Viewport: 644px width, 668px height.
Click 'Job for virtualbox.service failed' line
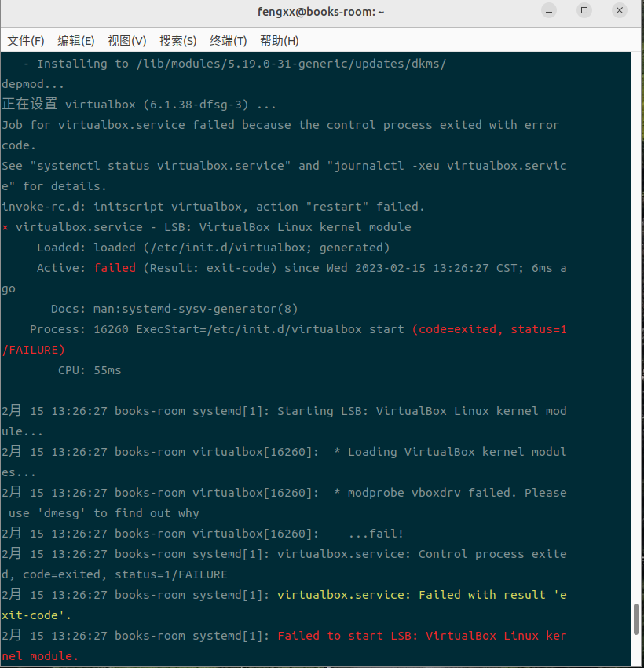280,125
